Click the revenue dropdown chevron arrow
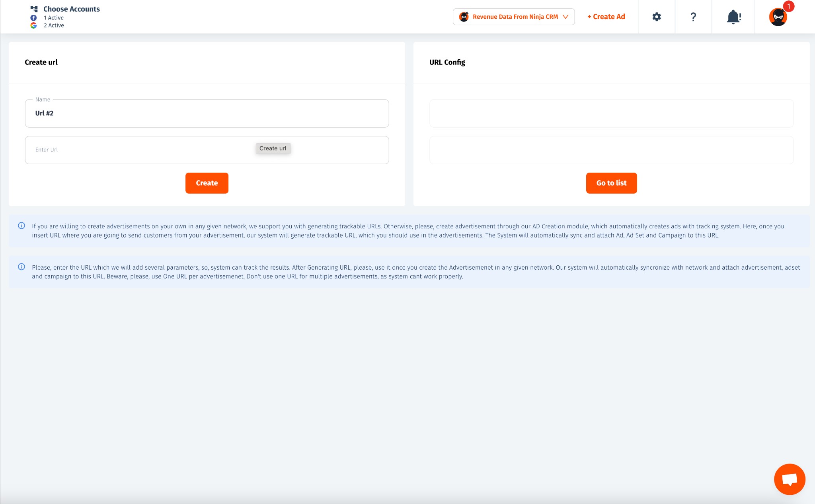This screenshot has height=504, width=815. click(x=565, y=17)
